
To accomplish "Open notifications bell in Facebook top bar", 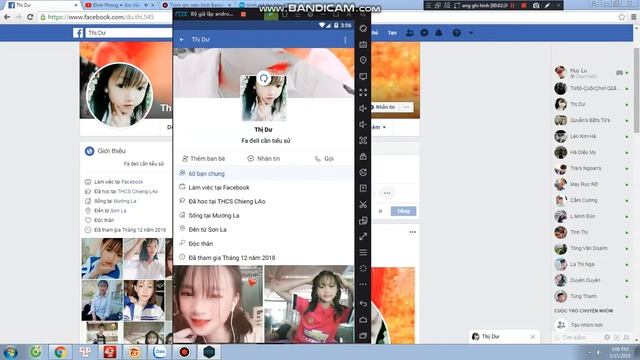I will point(439,33).
